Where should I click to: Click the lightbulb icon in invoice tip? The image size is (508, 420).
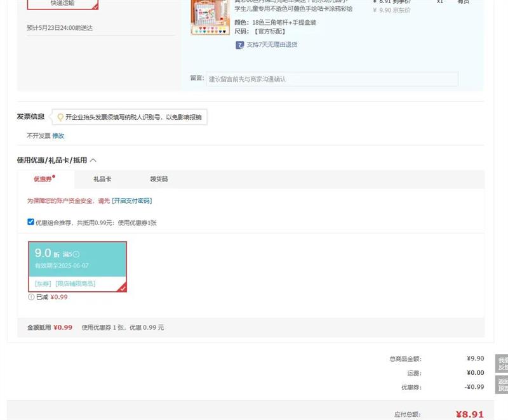(x=60, y=117)
